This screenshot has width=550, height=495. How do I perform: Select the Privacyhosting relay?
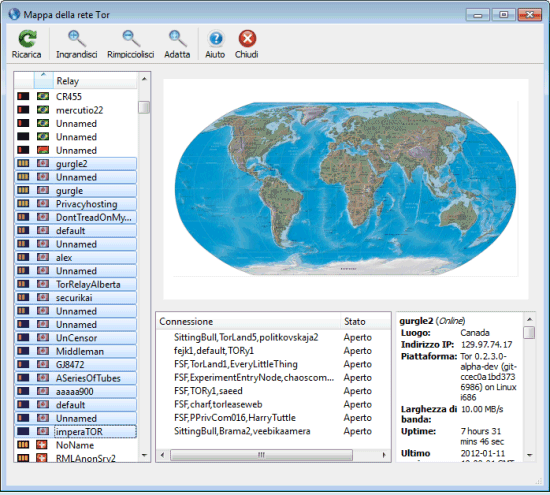coord(75,203)
